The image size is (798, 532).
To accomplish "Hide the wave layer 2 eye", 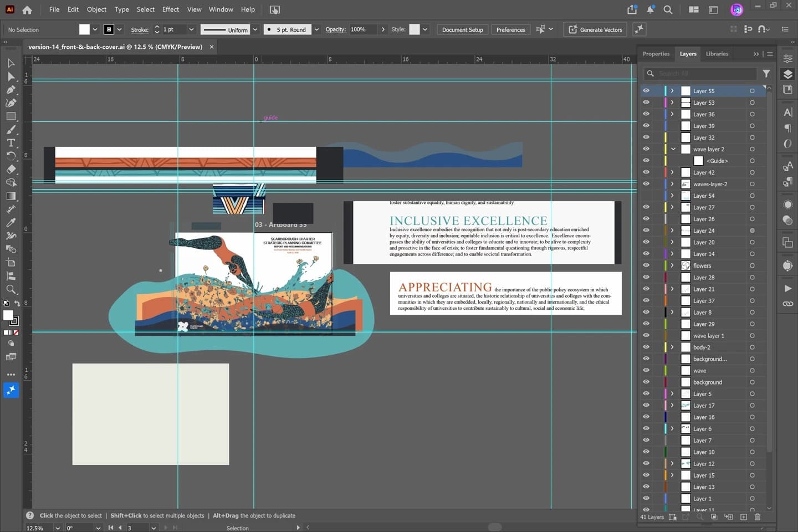I will pyautogui.click(x=646, y=149).
